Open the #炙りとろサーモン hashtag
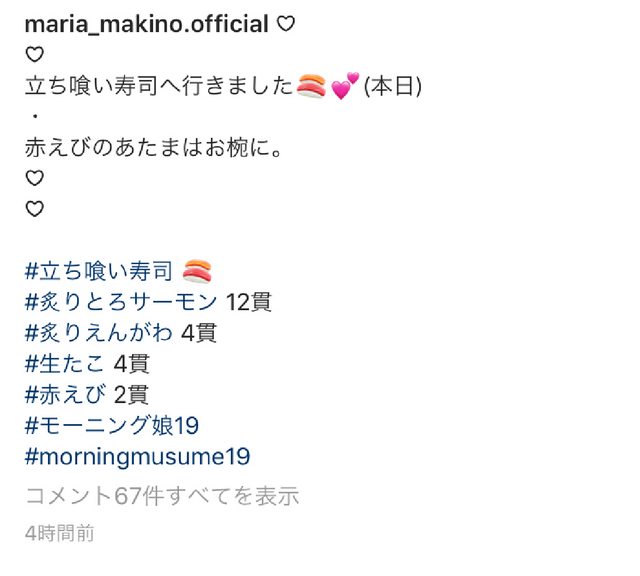Viewport: 640px width, 576px height. tap(121, 302)
